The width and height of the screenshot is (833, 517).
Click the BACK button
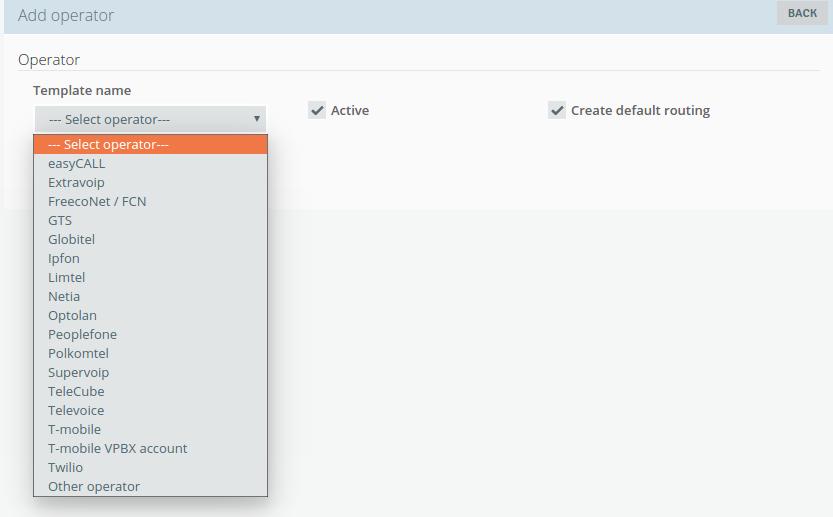point(802,13)
